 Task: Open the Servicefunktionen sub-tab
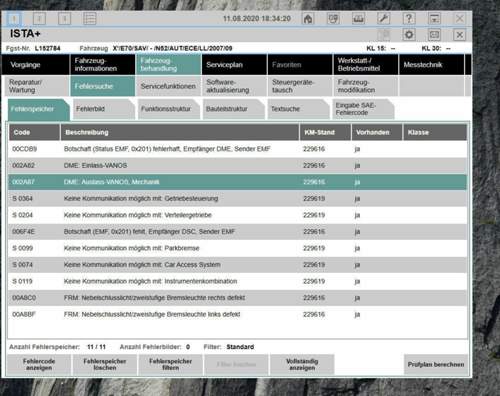[168, 86]
